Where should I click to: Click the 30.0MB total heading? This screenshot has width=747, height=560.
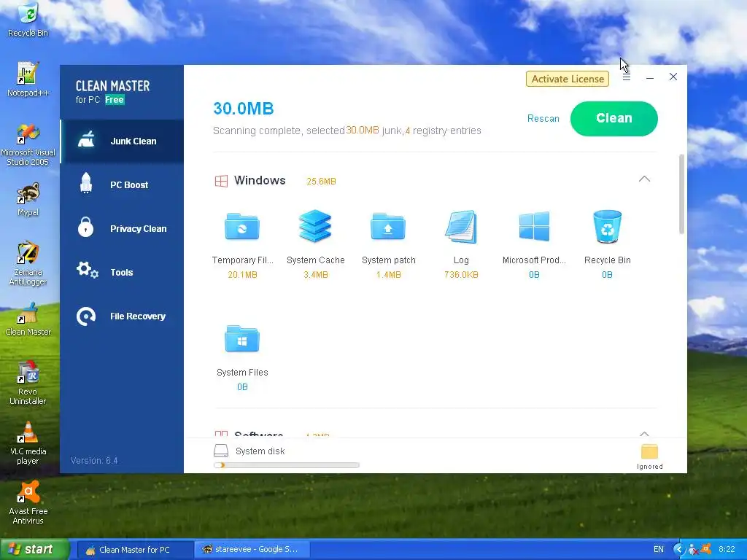click(x=244, y=109)
